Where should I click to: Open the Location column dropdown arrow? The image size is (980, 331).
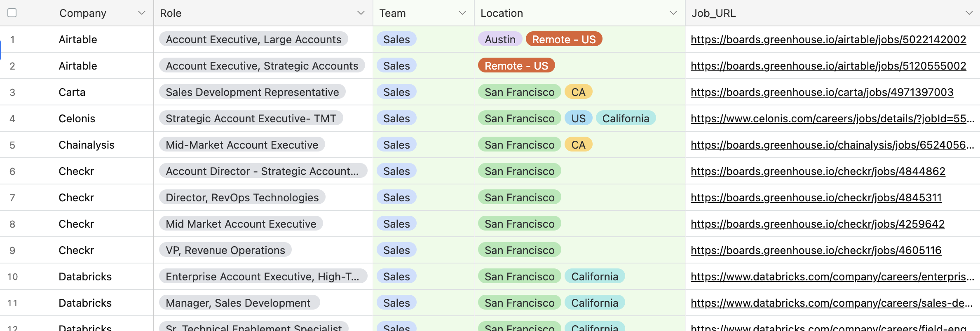pos(673,13)
